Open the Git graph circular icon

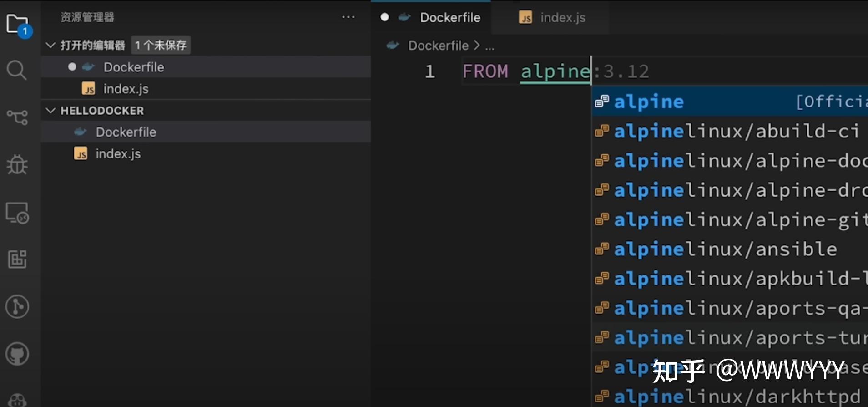17,307
